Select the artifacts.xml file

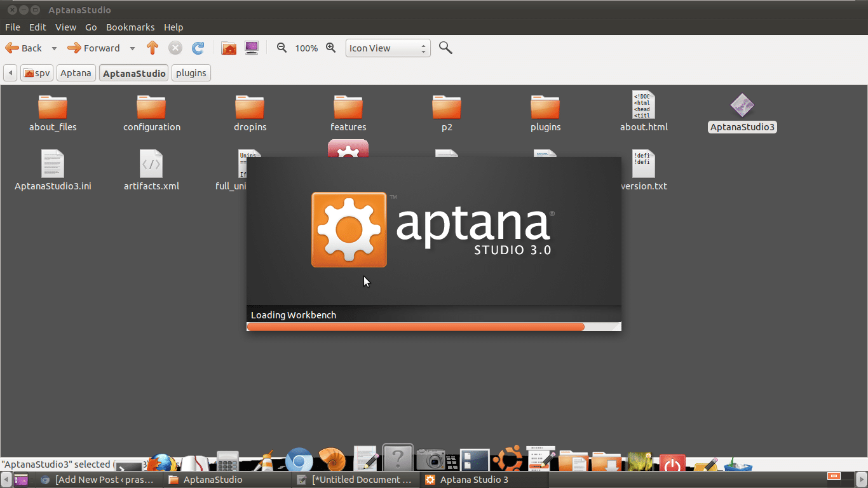[x=151, y=170]
